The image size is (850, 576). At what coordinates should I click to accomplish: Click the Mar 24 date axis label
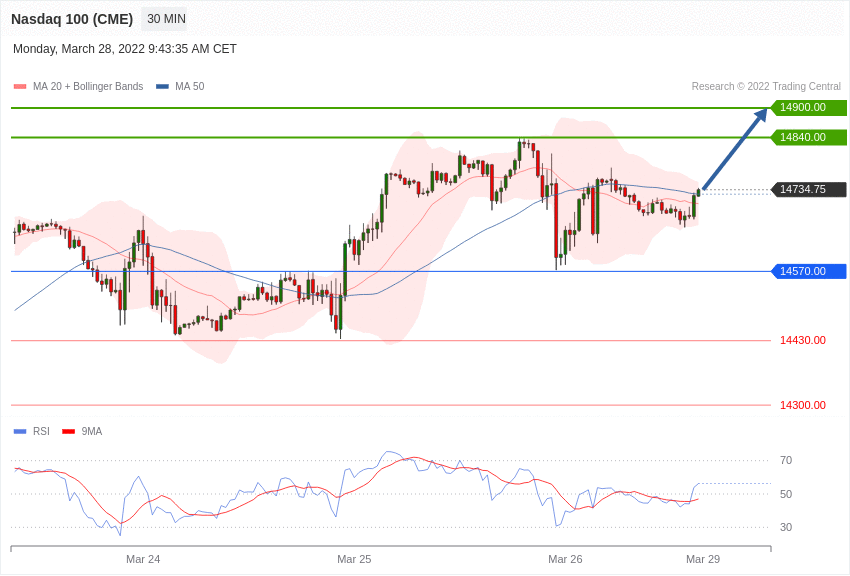tap(143, 559)
